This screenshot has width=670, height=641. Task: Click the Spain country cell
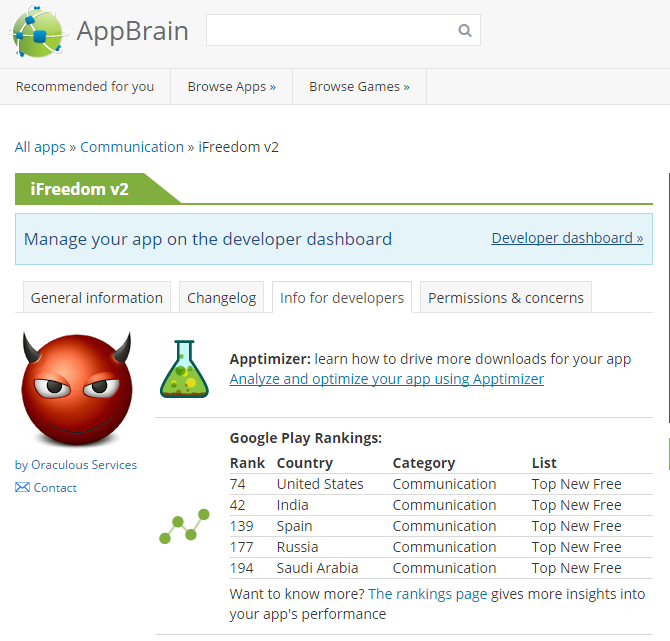point(294,526)
